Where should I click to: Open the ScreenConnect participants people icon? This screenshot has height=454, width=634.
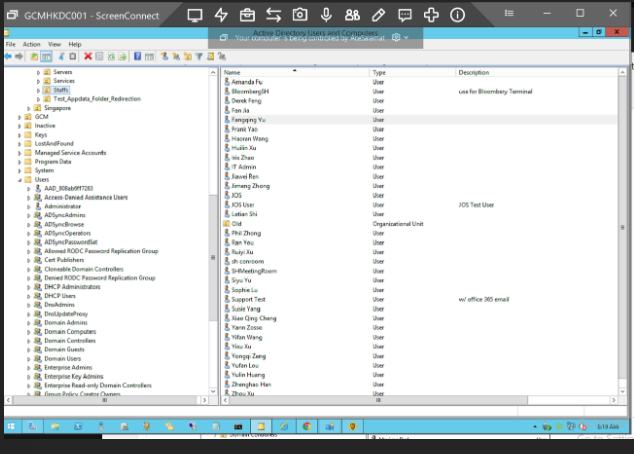pyautogui.click(x=352, y=15)
